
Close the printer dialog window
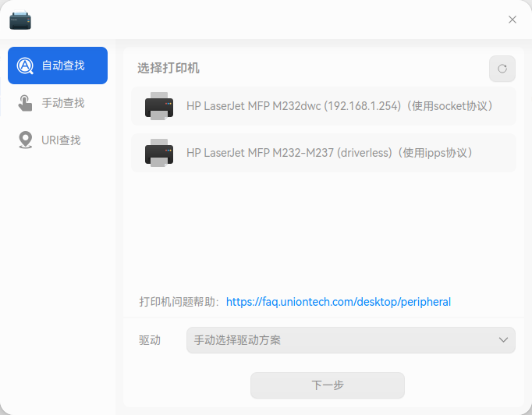[x=512, y=20]
